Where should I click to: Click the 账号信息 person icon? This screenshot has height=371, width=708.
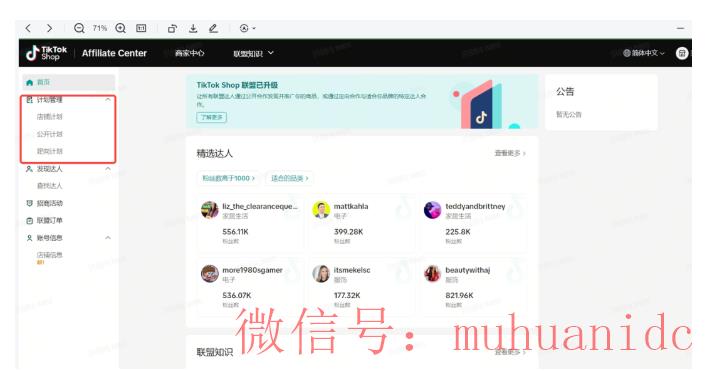[29, 238]
